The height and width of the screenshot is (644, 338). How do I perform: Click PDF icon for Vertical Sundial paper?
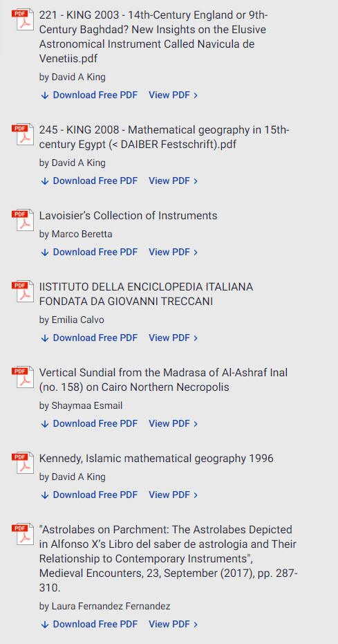[23, 378]
